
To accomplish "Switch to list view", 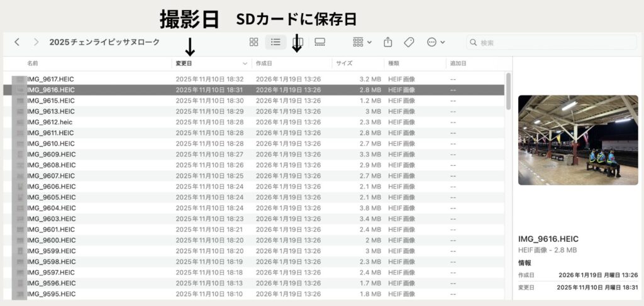I will coord(275,42).
